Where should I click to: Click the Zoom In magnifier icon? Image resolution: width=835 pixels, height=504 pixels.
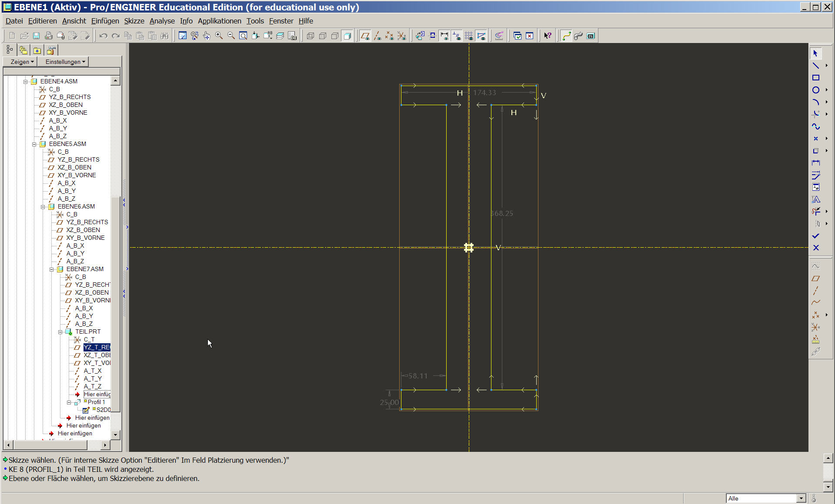219,36
